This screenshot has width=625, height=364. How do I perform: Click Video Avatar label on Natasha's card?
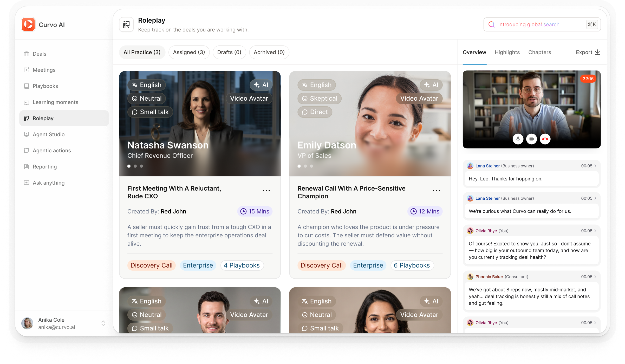click(x=249, y=99)
